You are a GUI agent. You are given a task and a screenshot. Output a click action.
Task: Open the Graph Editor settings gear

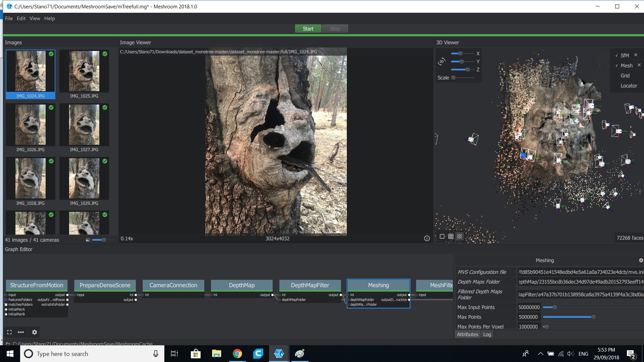[x=34, y=332]
